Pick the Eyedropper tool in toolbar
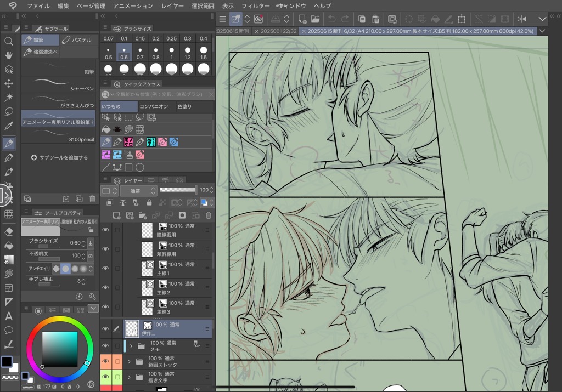This screenshot has width=562, height=392. 9,127
